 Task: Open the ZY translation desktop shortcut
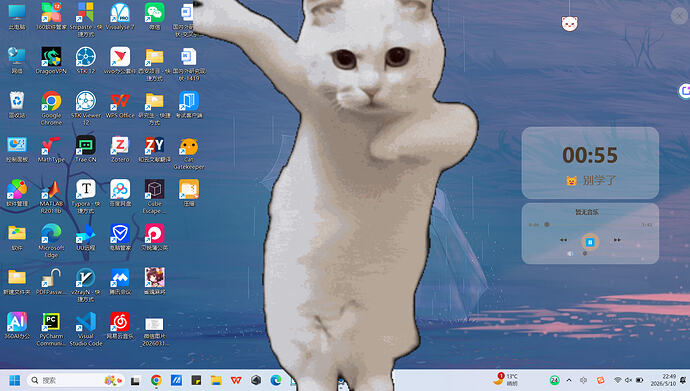coord(154,149)
